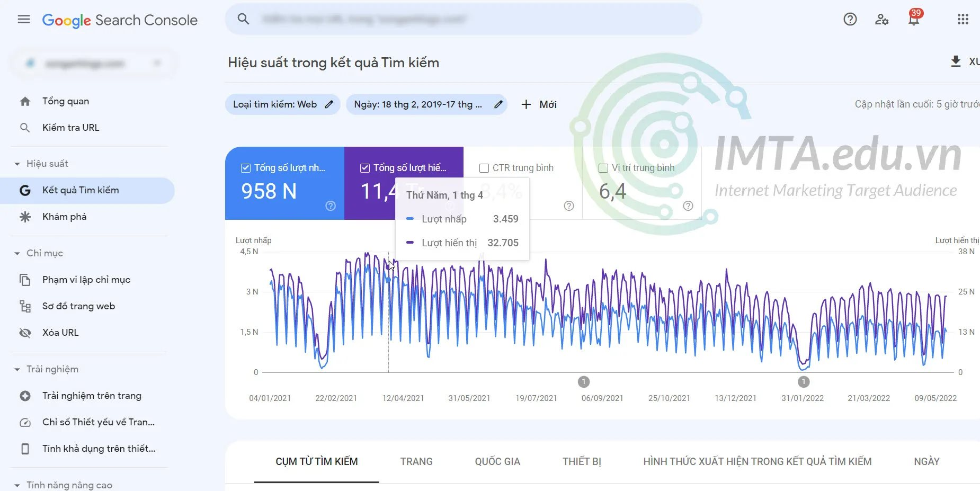Image resolution: width=980 pixels, height=491 pixels.
Task: Open Sơ đồ trang web page
Action: pyautogui.click(x=78, y=306)
